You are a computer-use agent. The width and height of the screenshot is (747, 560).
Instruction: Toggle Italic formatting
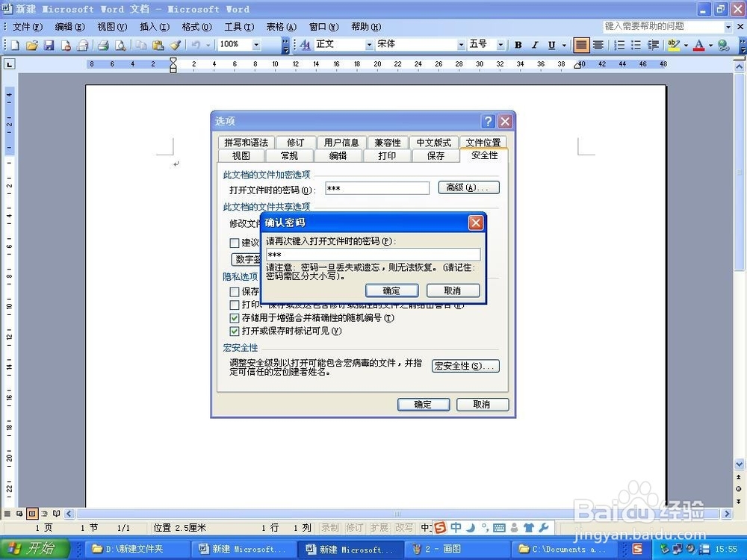(x=535, y=46)
